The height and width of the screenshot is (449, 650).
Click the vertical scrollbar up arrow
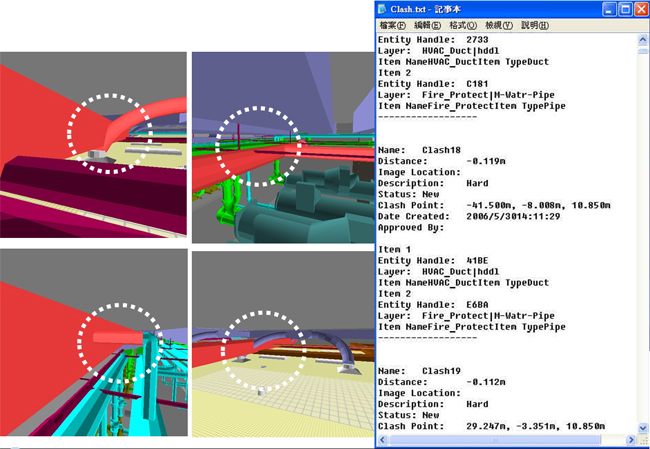643,40
